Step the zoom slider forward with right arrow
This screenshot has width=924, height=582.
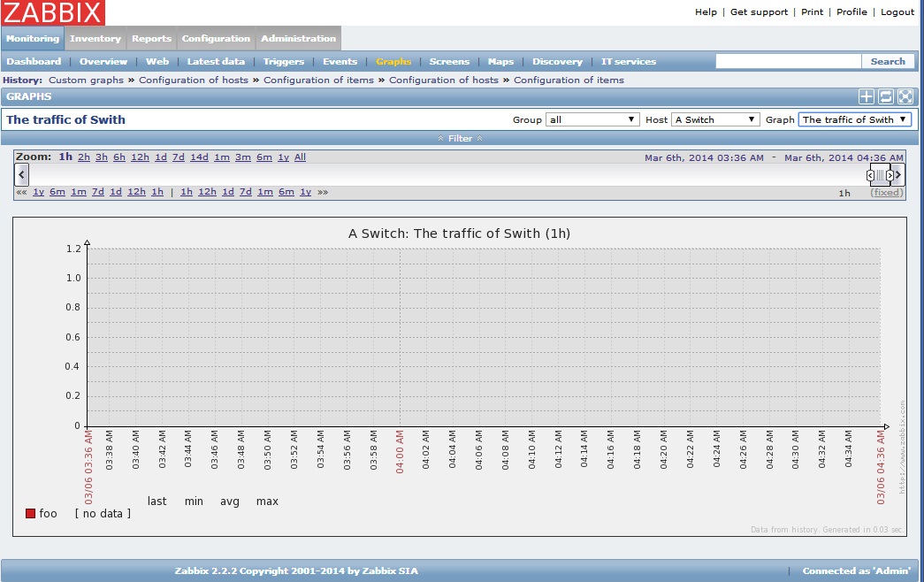891,174
